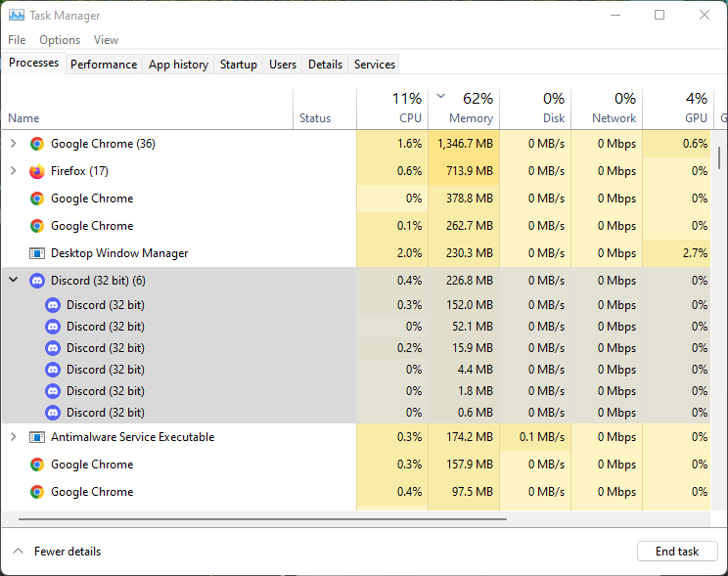The image size is (728, 576).
Task: Expand the Firefox (17) process group
Action: point(14,171)
